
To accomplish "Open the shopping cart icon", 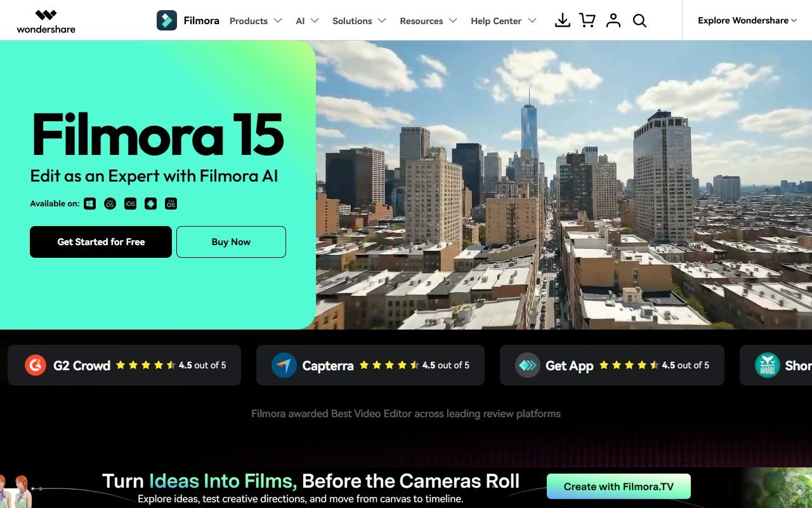I will tap(587, 20).
